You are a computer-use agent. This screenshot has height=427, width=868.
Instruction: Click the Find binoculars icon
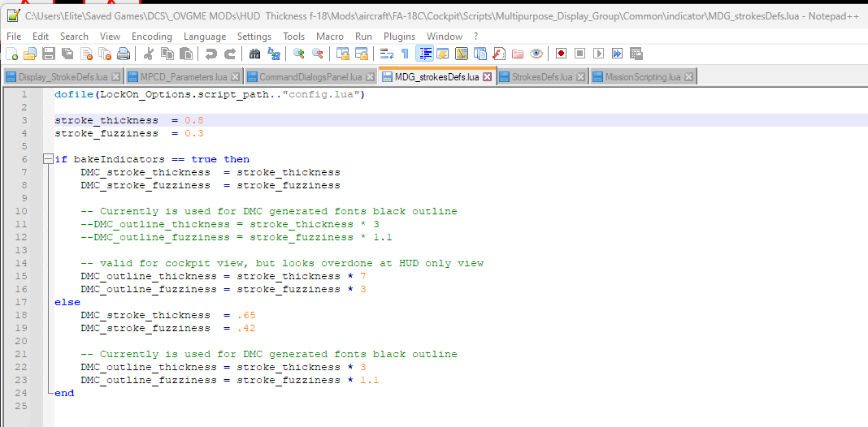255,54
